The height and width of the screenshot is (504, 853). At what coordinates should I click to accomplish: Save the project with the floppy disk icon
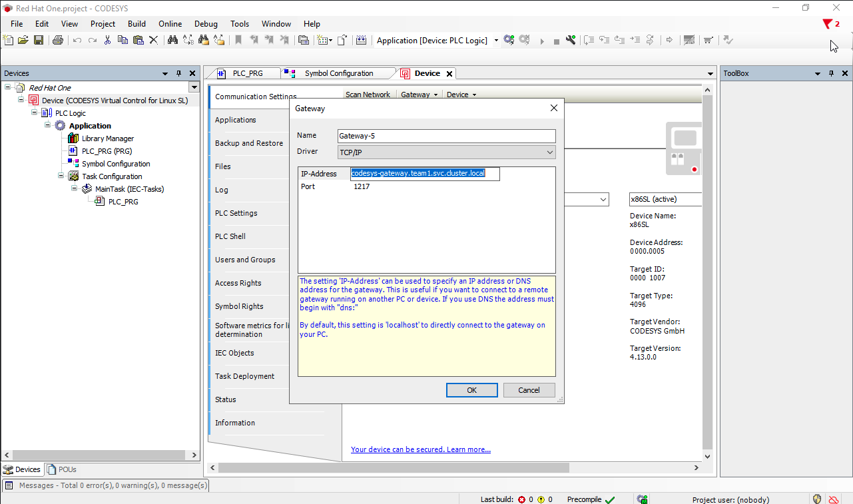39,40
